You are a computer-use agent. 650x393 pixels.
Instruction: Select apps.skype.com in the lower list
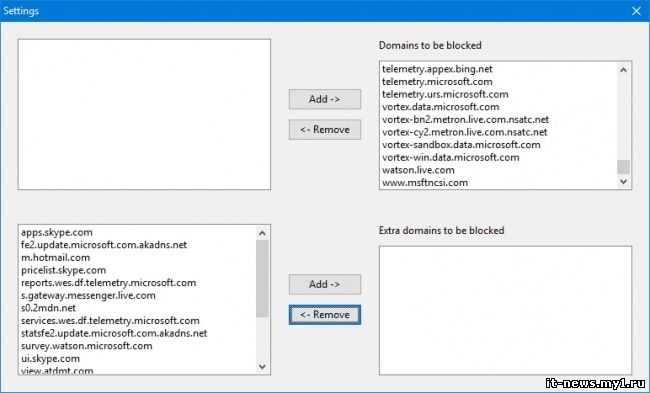57,232
